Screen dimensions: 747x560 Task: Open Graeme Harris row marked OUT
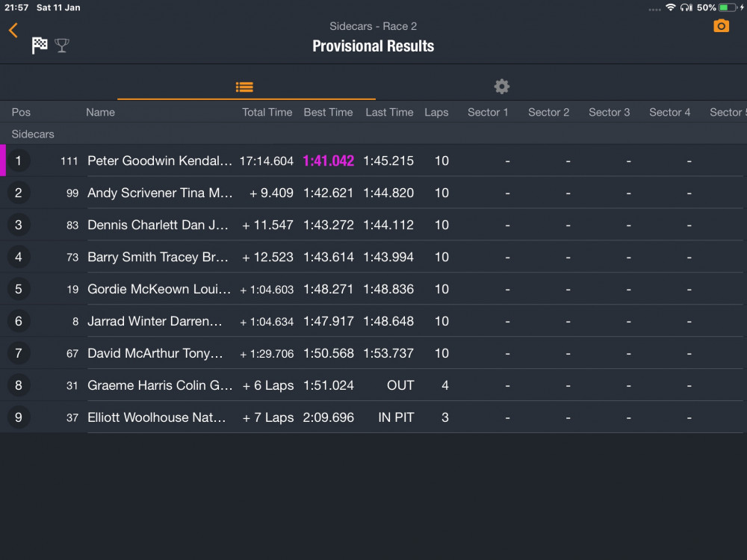click(x=373, y=385)
